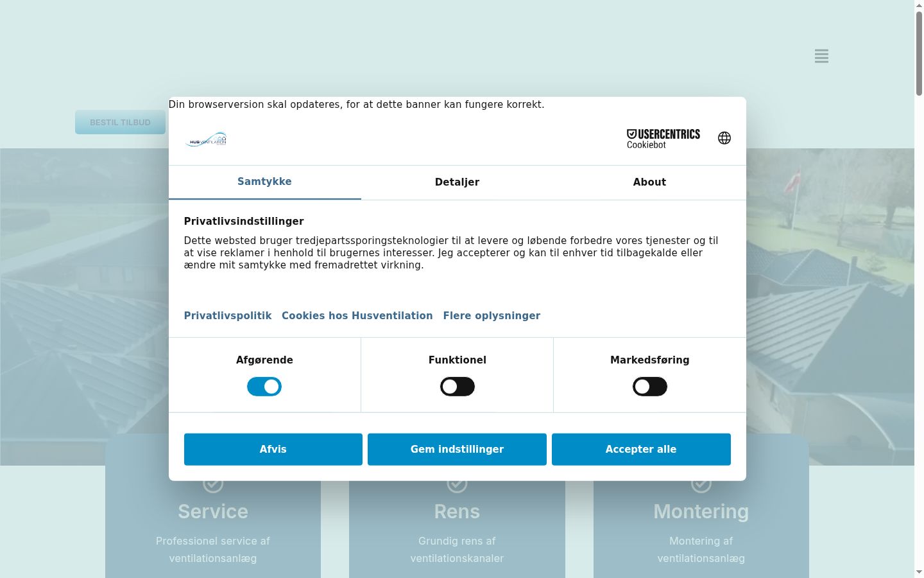Image resolution: width=924 pixels, height=578 pixels.
Task: Click the checkmark icon above Montering
Action: click(701, 484)
